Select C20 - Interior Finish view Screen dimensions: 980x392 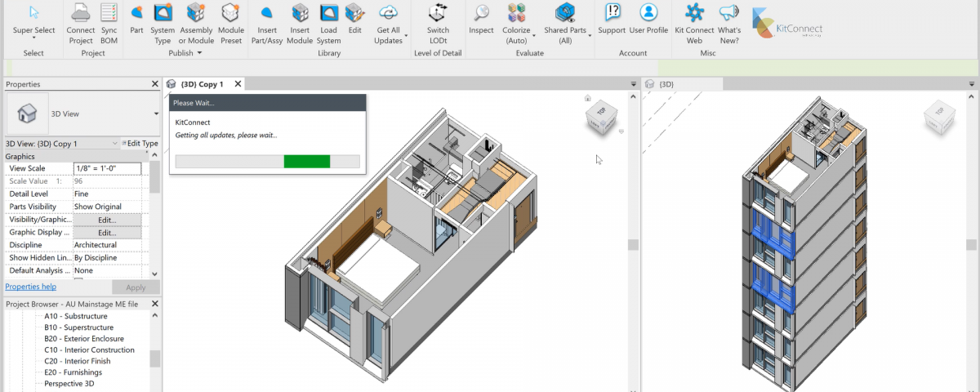pos(77,361)
